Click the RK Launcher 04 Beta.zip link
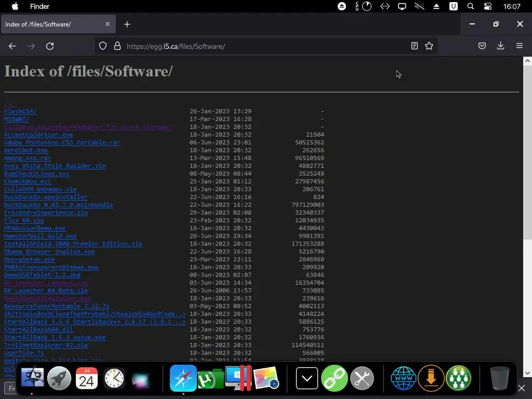 [x=46, y=291]
